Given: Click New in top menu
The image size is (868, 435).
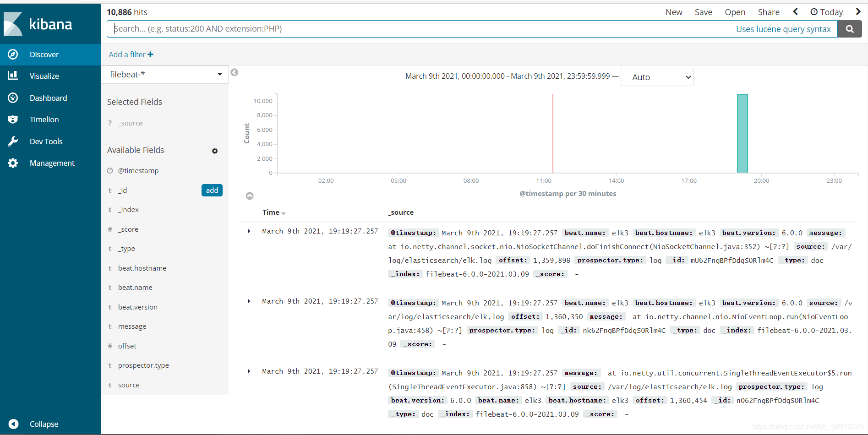Looking at the screenshot, I should (674, 12).
